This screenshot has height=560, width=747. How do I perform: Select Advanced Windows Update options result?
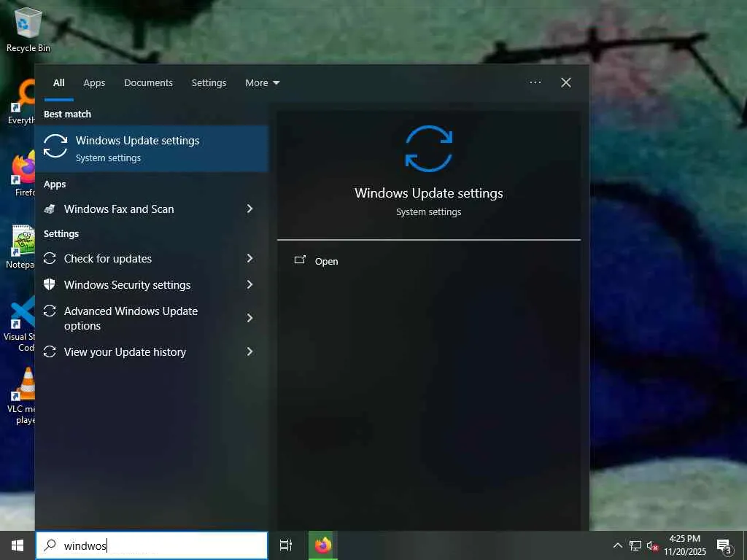(152, 318)
